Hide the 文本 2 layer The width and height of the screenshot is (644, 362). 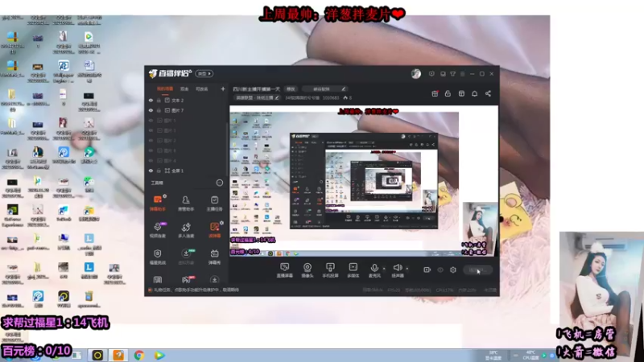(151, 100)
